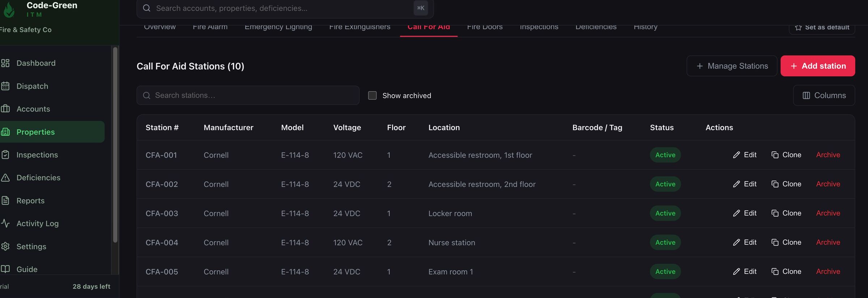Switch to the Fire Doors tab
This screenshot has height=298, width=868.
(485, 27)
